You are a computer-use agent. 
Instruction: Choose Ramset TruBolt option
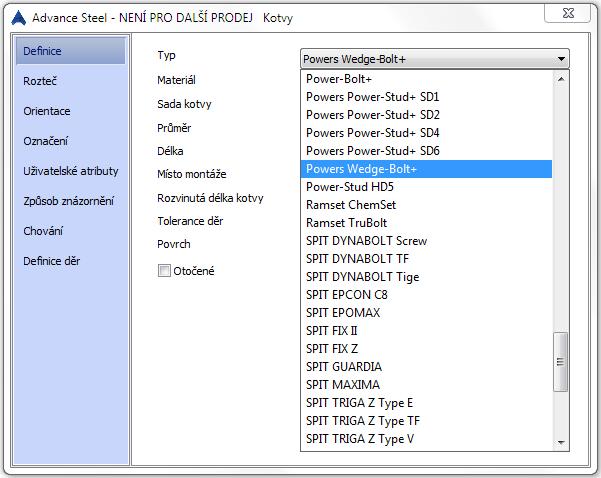(426, 223)
